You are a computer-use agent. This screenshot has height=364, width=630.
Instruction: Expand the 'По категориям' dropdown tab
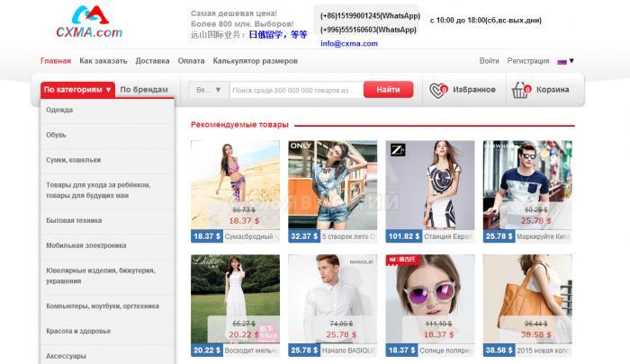pyautogui.click(x=78, y=90)
